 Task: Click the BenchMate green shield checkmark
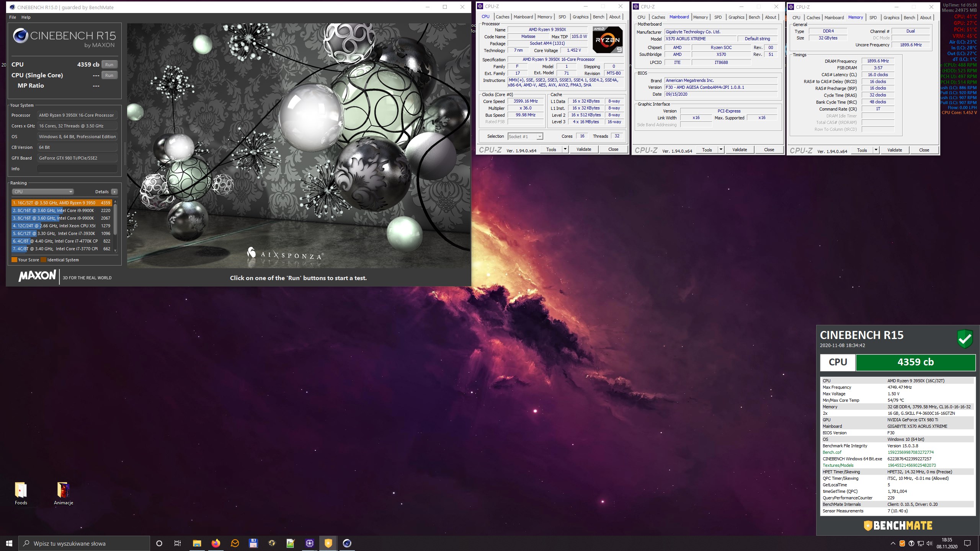click(x=965, y=339)
